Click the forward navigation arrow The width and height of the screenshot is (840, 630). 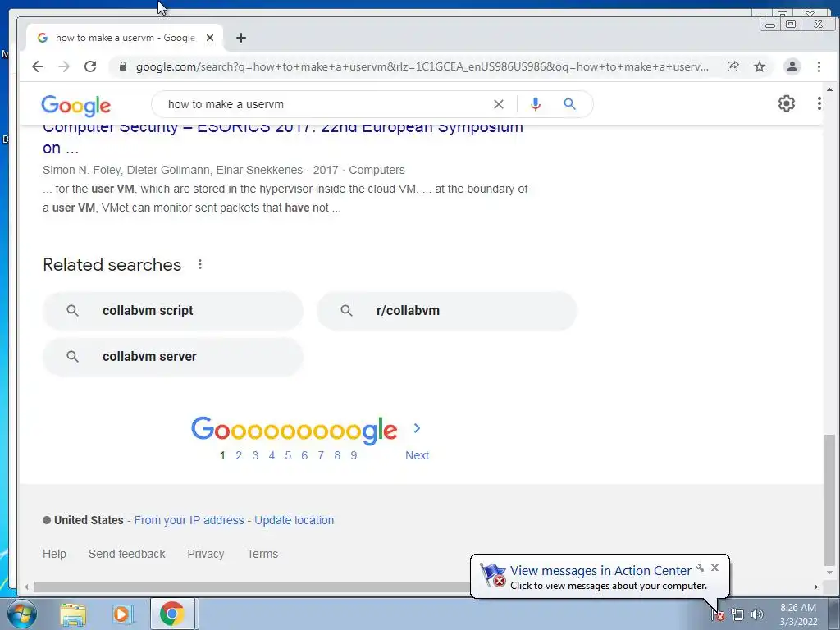(64, 66)
